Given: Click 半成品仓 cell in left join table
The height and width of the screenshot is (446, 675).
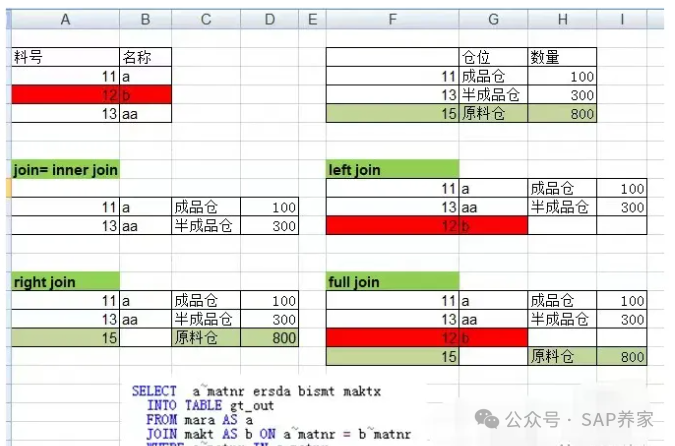Looking at the screenshot, I should point(562,207).
